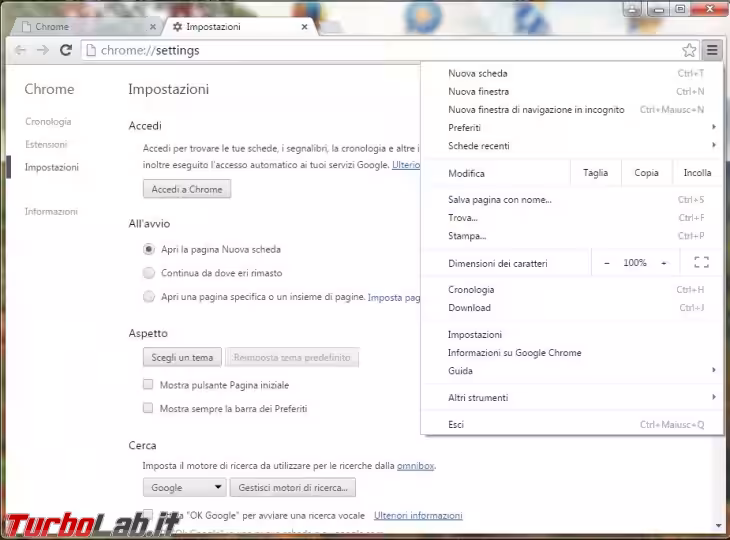The height and width of the screenshot is (540, 730).
Task: Click Incolla in the menu
Action: [x=697, y=173]
